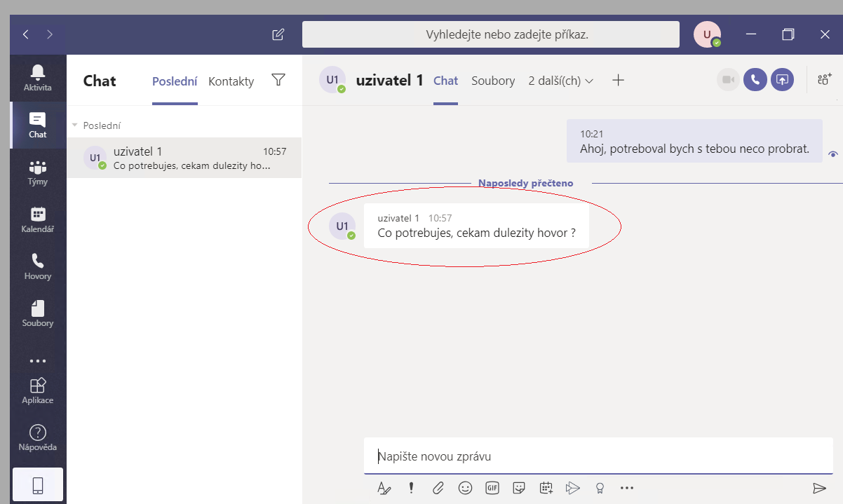Image resolution: width=843 pixels, height=504 pixels.
Task: Mark message as important with exclamation
Action: click(412, 488)
